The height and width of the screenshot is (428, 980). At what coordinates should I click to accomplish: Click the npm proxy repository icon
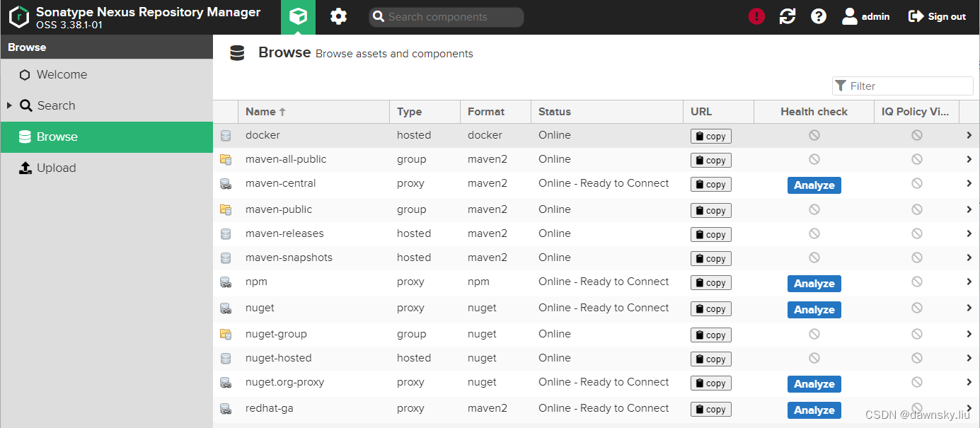click(226, 282)
